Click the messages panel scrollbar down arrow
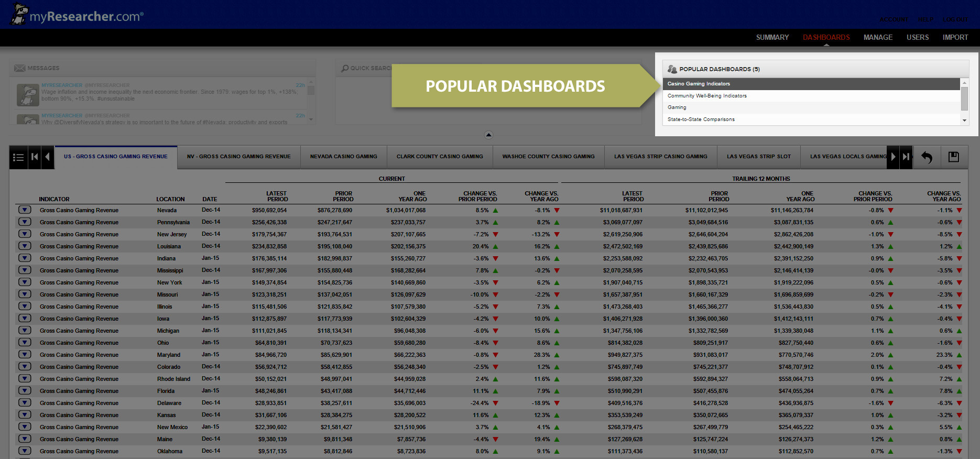The image size is (980, 459). (311, 119)
